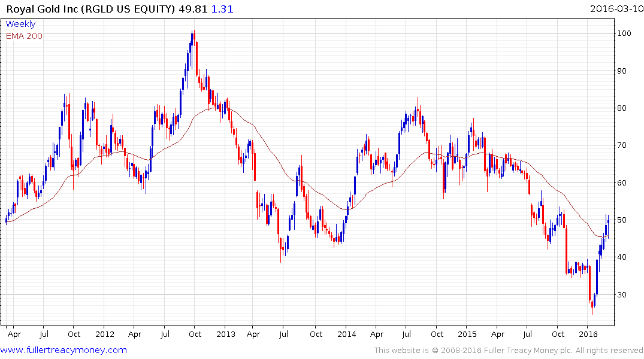Click the chart date 2016-03-10
644x359 pixels.
pos(616,8)
